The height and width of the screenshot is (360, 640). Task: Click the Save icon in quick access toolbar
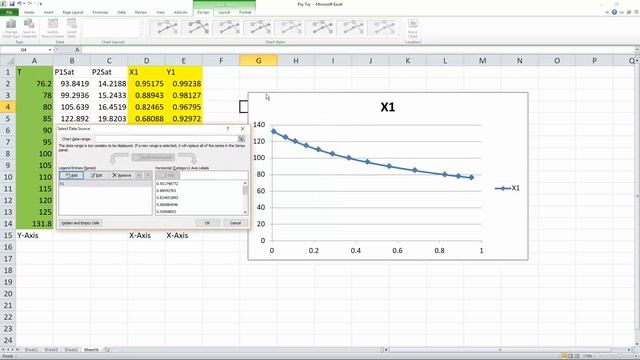pyautogui.click(x=11, y=4)
